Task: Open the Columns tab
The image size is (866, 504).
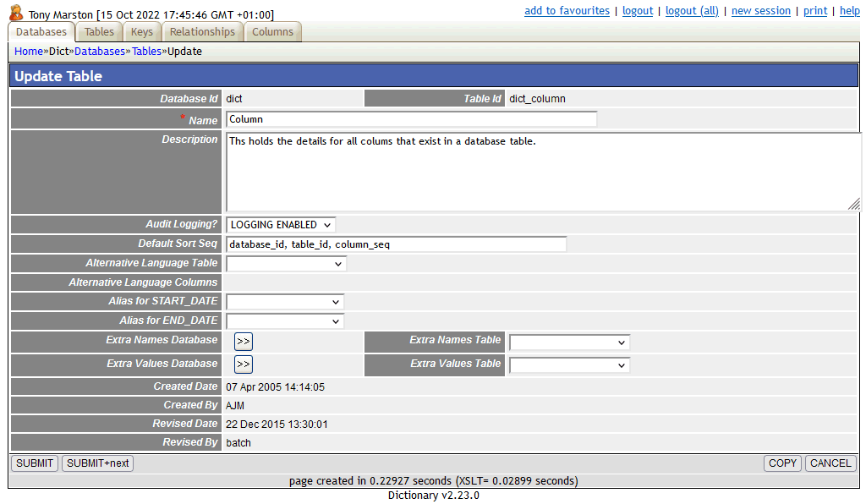Action: click(x=272, y=31)
